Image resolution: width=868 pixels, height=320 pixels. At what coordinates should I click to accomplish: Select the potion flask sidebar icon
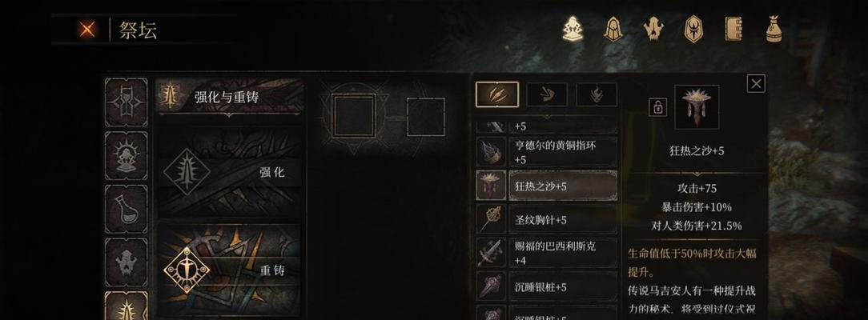click(x=127, y=208)
